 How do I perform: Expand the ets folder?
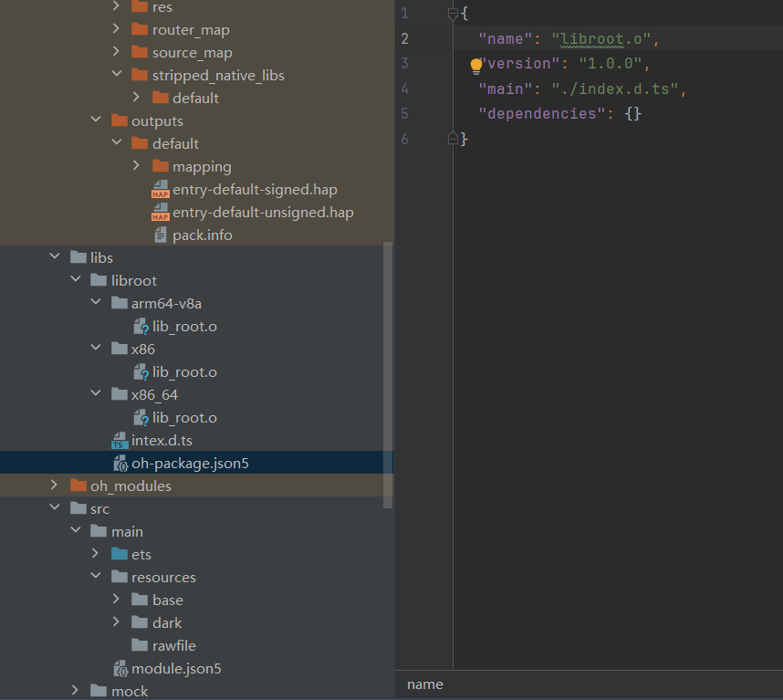pyautogui.click(x=95, y=553)
